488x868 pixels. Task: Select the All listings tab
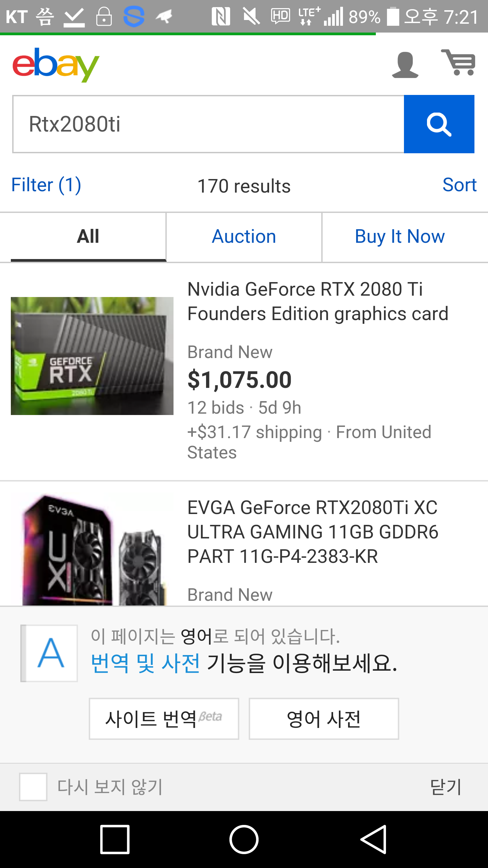88,237
